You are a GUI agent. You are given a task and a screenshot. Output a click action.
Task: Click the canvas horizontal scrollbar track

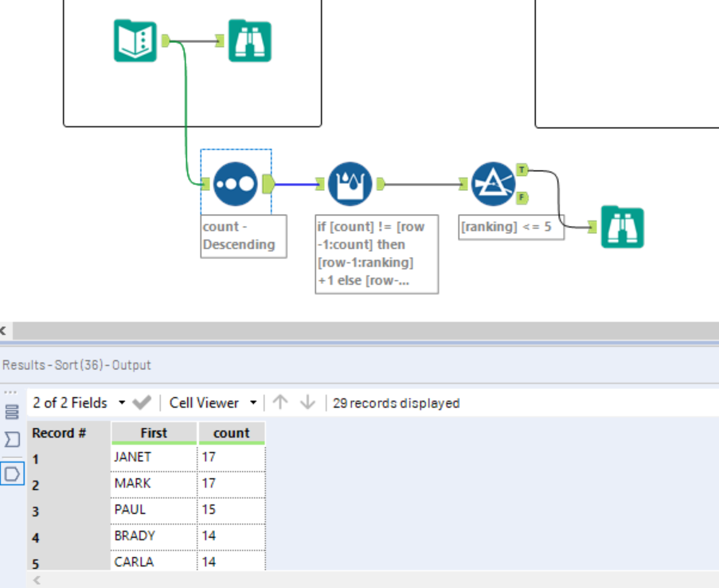[x=366, y=330]
